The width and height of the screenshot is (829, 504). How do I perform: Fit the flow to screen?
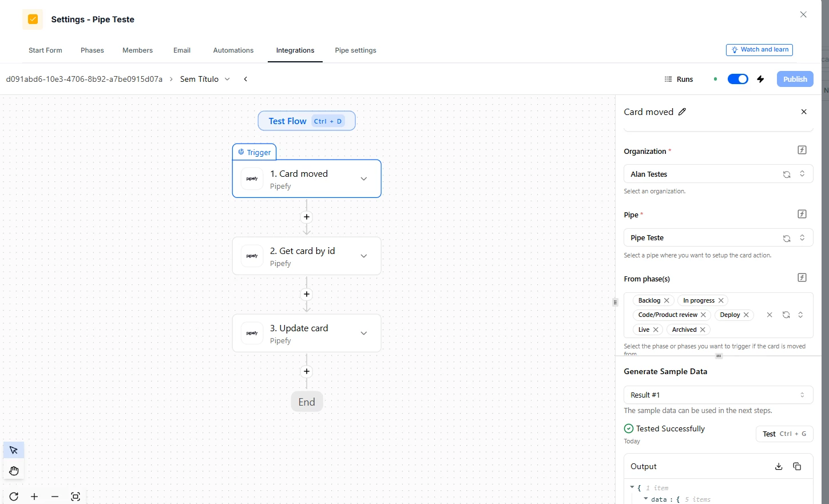click(76, 497)
